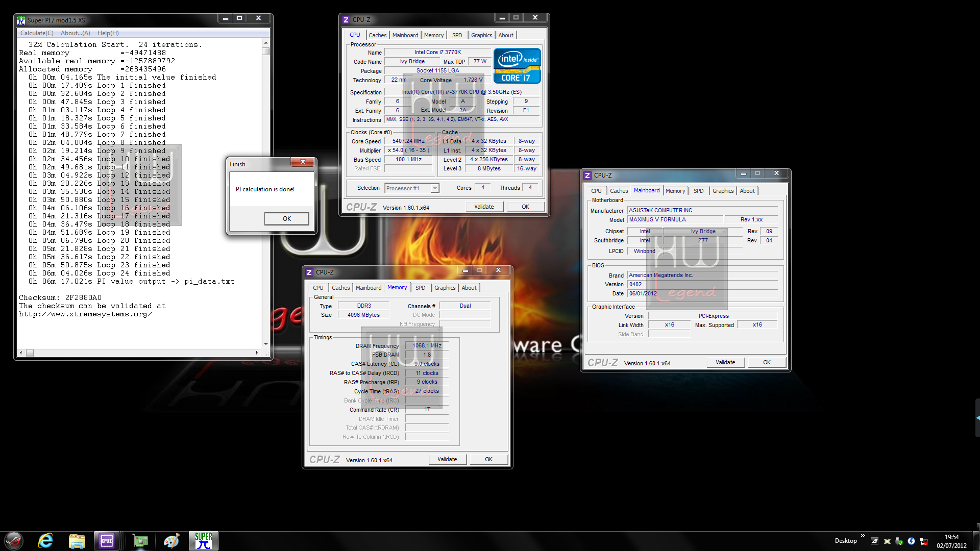This screenshot has width=980, height=551.
Task: Click the Z icon of the Mainboard CPU-Z window
Action: [x=587, y=176]
